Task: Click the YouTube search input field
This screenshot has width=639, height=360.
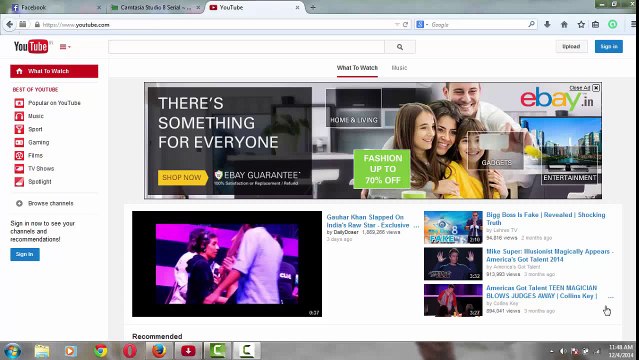Action: pos(246,47)
